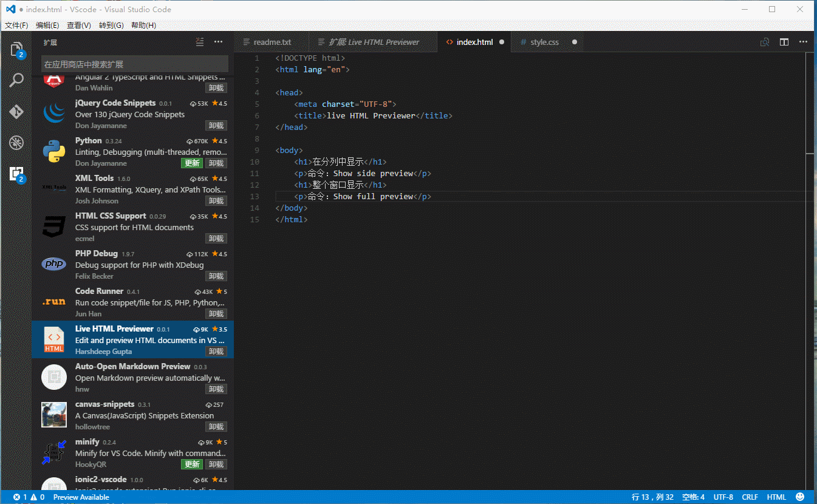Select the Extensions view icon in activity bar
Viewport: 817px width, 504px height.
tap(16, 174)
